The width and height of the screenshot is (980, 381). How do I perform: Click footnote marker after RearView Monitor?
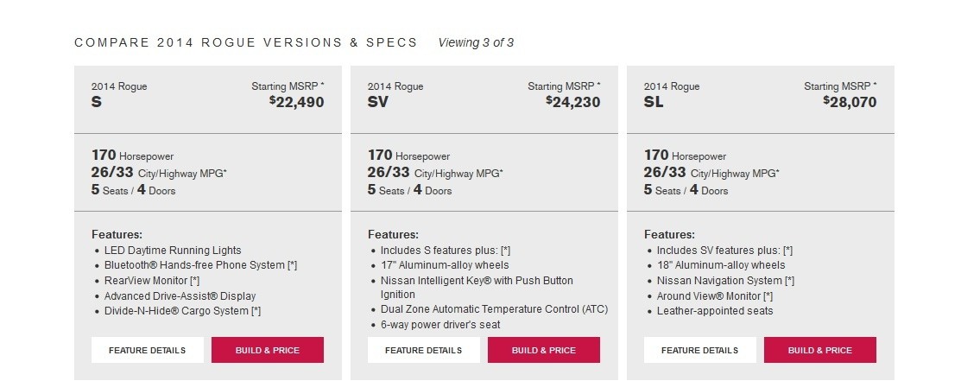click(x=195, y=281)
